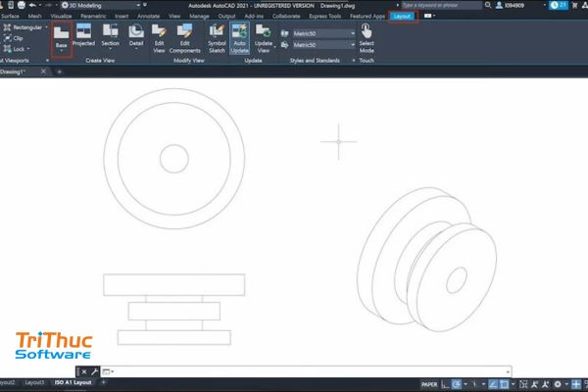Select the top circular view drawing
The image size is (588, 392).
coord(174,159)
